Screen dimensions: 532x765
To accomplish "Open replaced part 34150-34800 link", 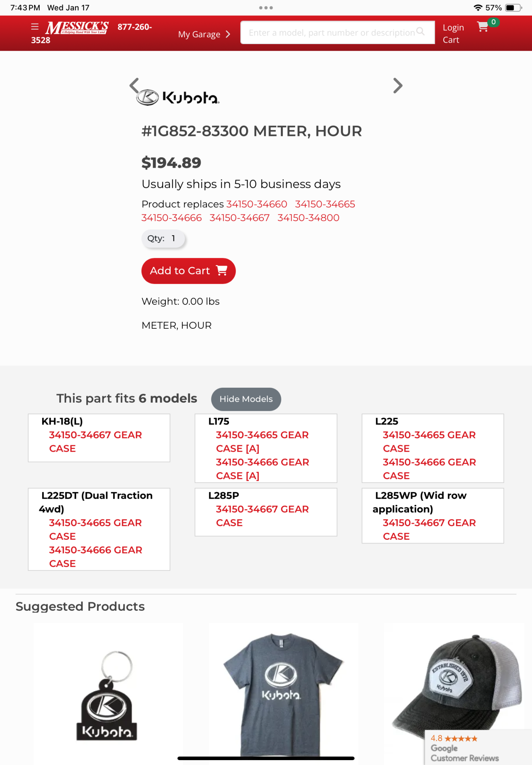I will pyautogui.click(x=308, y=218).
